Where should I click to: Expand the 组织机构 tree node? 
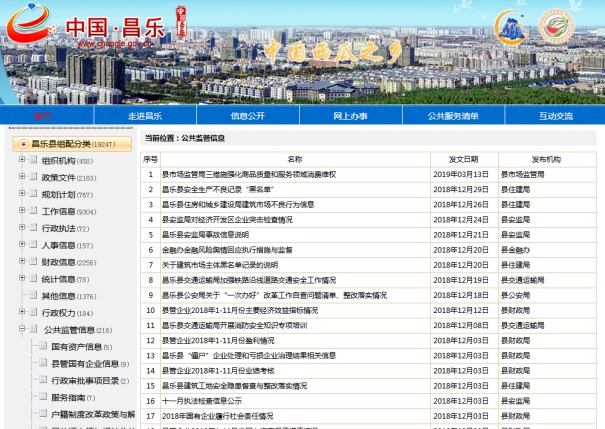pos(21,161)
